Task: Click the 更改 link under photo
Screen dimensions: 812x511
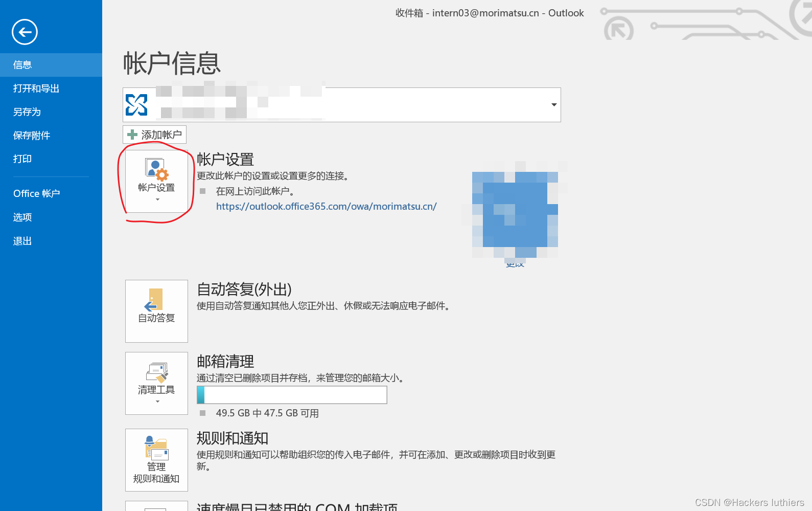Action: (x=515, y=264)
